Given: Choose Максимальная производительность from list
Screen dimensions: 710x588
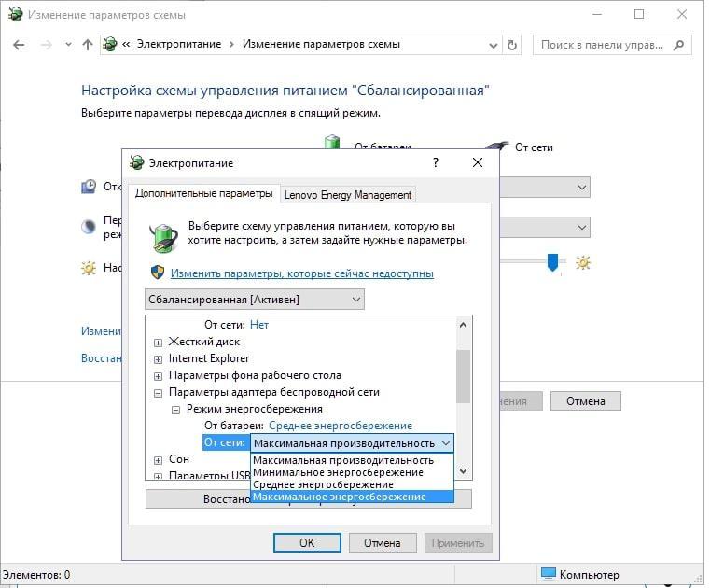Looking at the screenshot, I should coord(352,460).
